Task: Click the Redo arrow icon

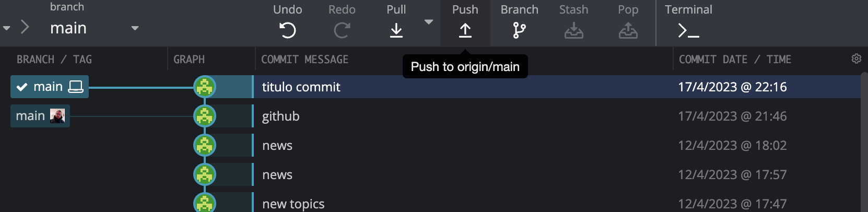Action: coord(342,30)
